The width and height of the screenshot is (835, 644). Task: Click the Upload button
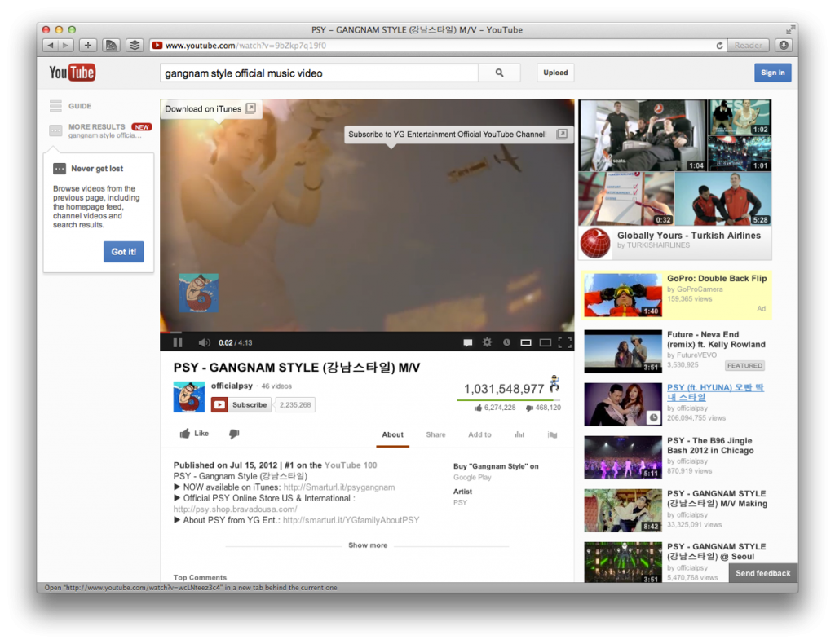[x=555, y=73]
